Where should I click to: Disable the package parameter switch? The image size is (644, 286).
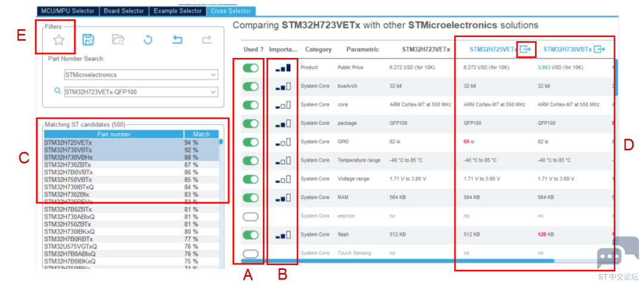coord(250,124)
